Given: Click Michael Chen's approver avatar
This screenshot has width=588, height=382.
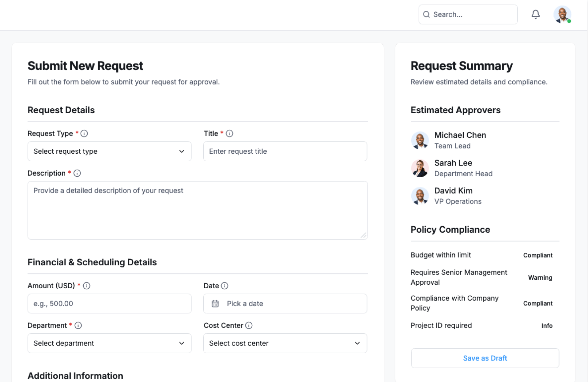Looking at the screenshot, I should pyautogui.click(x=420, y=140).
